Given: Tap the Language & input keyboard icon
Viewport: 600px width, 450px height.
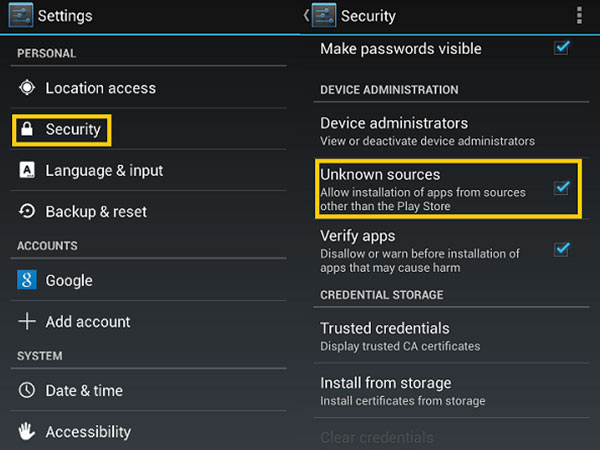Looking at the screenshot, I should pos(27,170).
